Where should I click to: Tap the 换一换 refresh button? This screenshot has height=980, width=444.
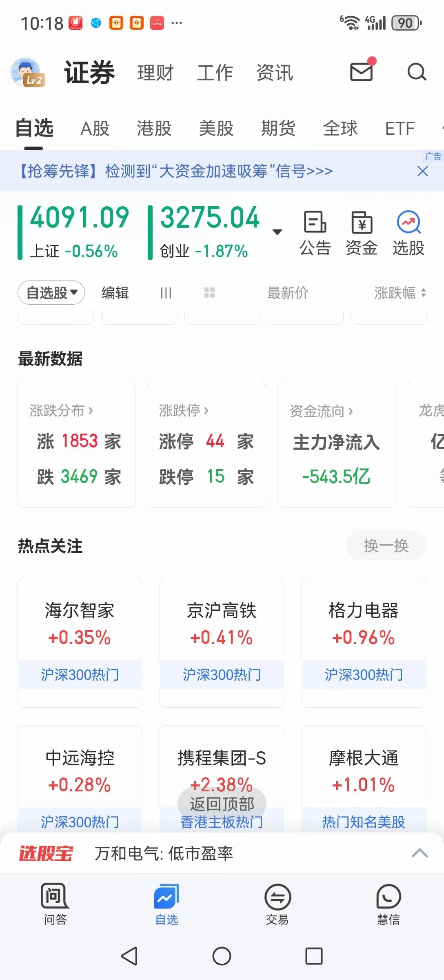[386, 546]
